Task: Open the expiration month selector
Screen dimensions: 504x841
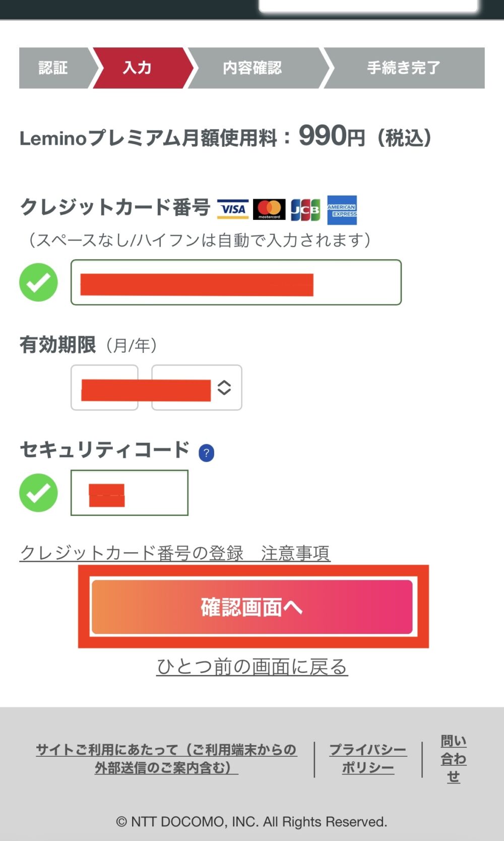Action: 104,387
